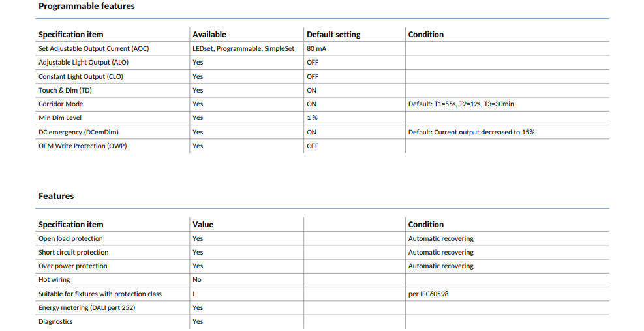Click the DC emergency (DCemDim) label
The height and width of the screenshot is (331, 644).
78,132
